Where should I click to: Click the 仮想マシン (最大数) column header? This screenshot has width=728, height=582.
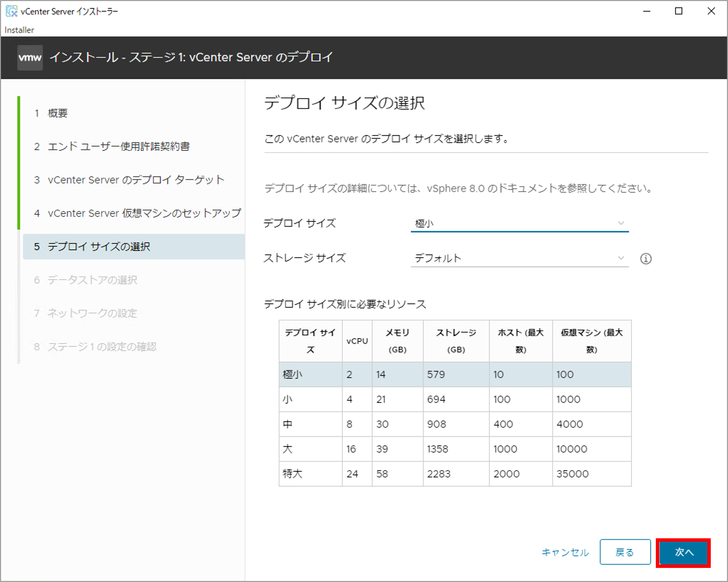[x=592, y=341]
